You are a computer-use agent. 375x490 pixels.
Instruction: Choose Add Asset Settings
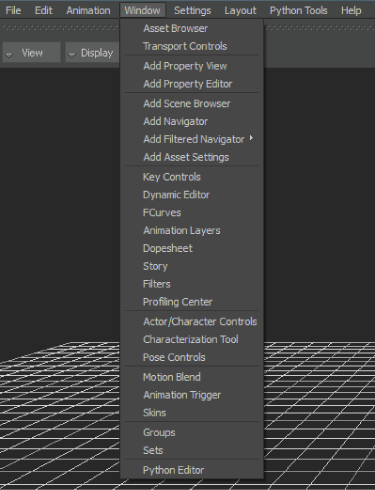click(192, 157)
